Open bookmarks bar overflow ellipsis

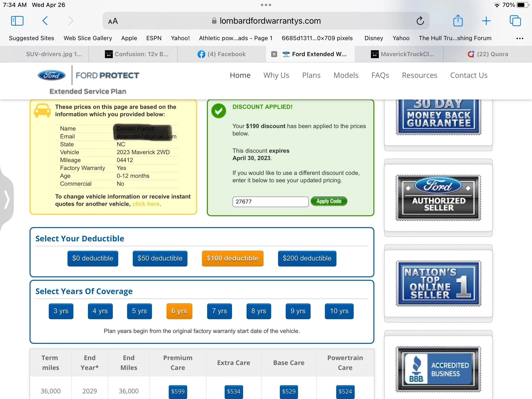click(520, 38)
